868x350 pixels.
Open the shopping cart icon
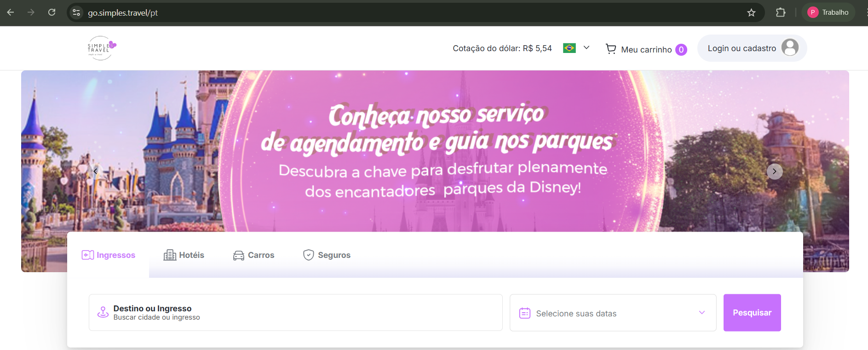[x=611, y=49]
